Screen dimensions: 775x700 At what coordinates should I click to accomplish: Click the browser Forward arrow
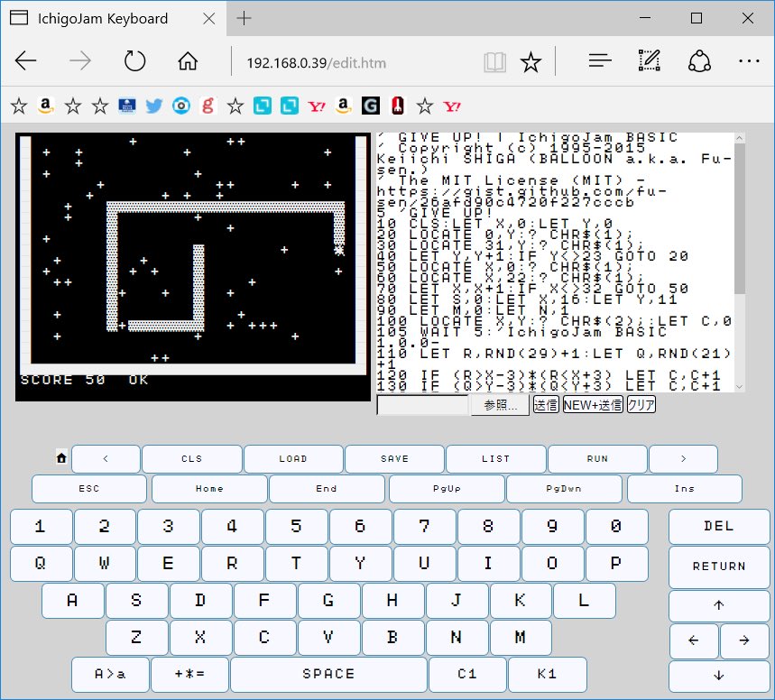[x=80, y=62]
